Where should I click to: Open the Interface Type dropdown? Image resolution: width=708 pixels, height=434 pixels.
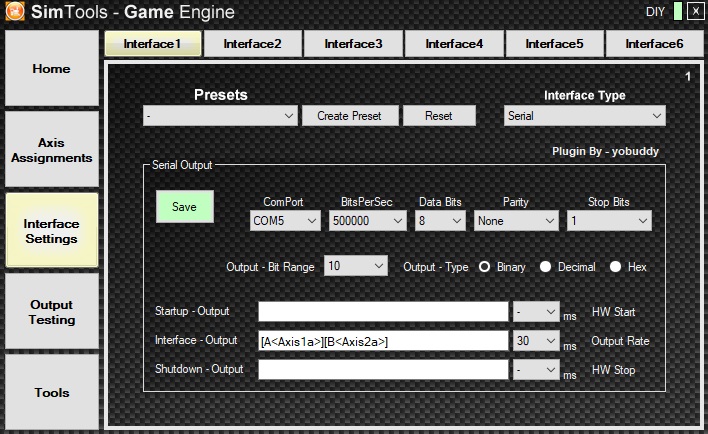tap(584, 116)
